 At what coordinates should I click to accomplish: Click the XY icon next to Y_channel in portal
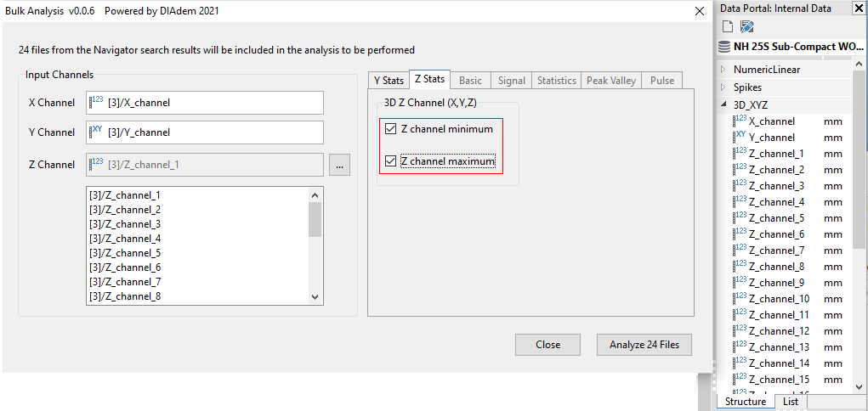pos(740,137)
